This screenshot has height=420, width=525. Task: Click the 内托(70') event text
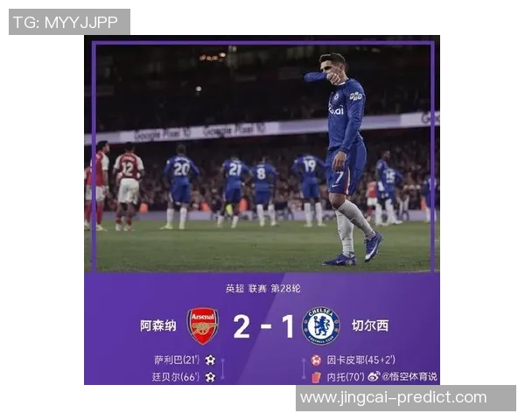pos(346,377)
